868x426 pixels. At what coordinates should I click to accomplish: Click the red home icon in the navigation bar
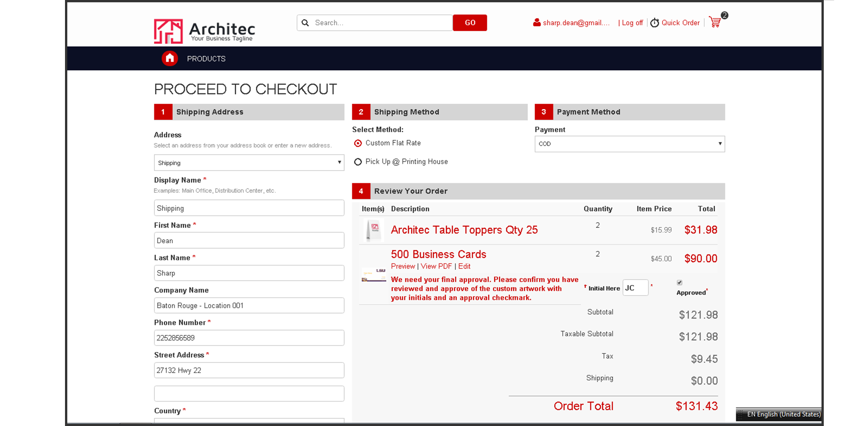(x=170, y=58)
